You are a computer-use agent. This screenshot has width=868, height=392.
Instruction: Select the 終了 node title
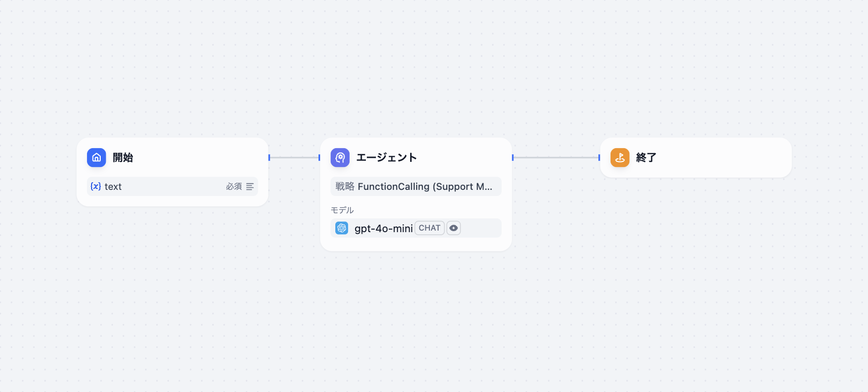646,157
